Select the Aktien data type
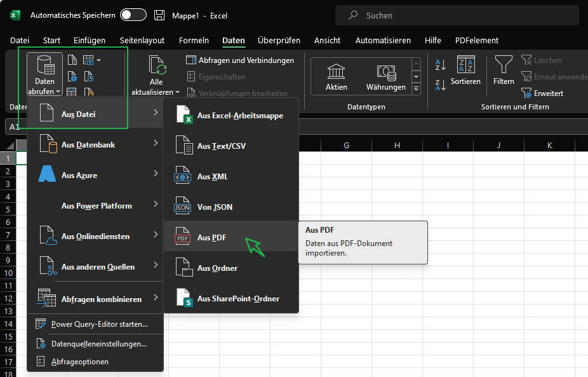The height and width of the screenshot is (377, 588). click(336, 76)
